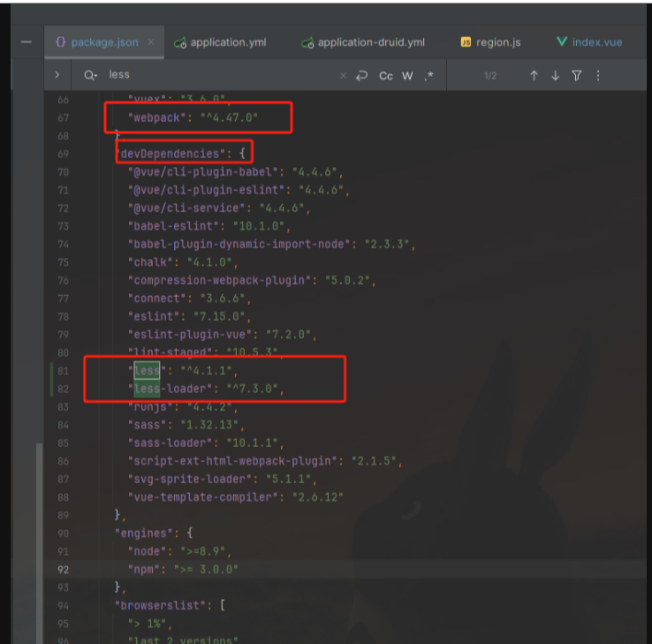Click "eslint-plugin-vue" entry
652x644 pixels.
point(190,335)
